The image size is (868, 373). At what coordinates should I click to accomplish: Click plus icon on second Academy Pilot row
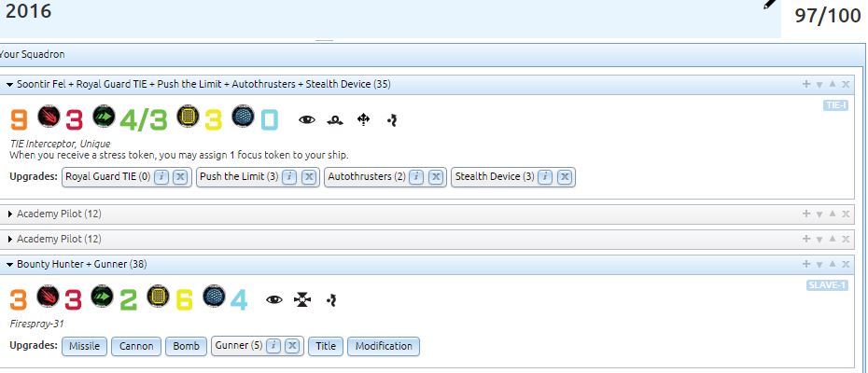806,239
